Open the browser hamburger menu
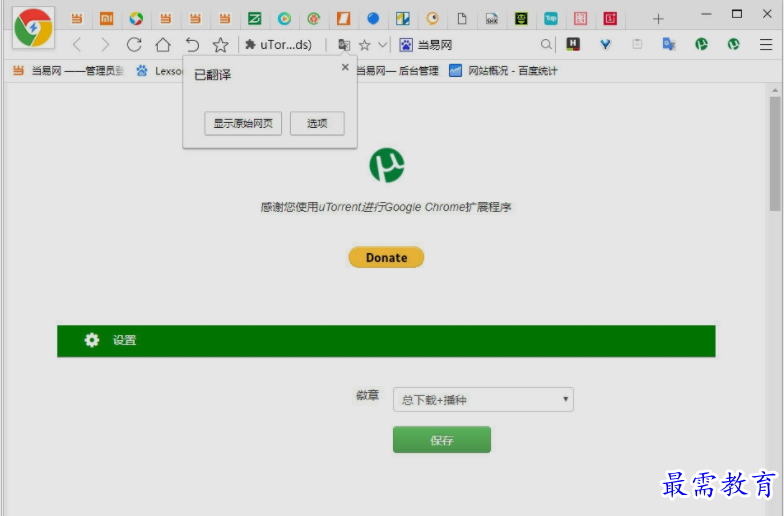 [766, 44]
